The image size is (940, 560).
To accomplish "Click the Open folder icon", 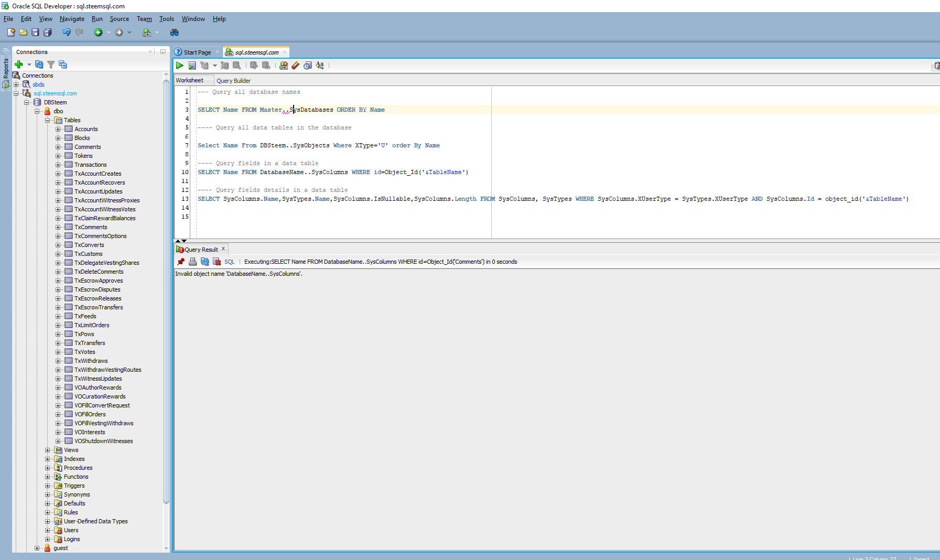I will coord(23,33).
